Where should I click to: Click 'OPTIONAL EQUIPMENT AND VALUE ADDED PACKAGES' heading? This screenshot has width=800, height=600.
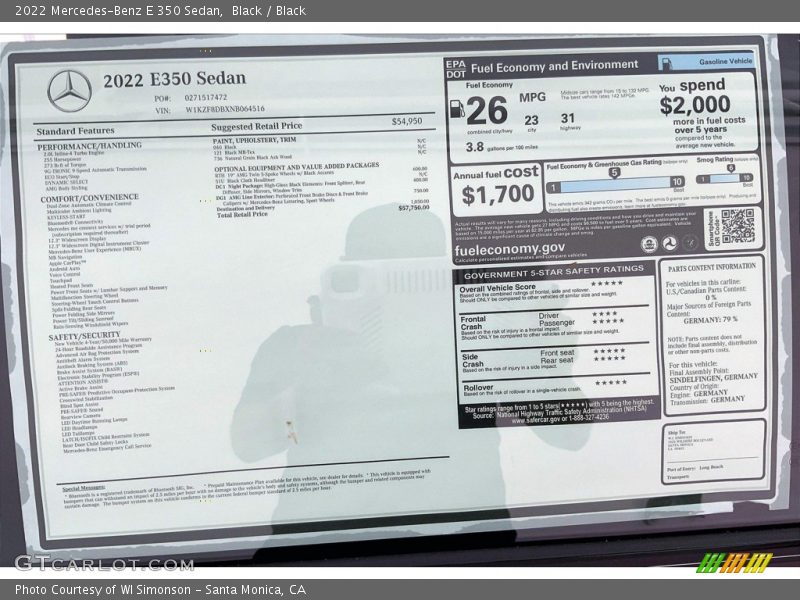tap(296, 167)
